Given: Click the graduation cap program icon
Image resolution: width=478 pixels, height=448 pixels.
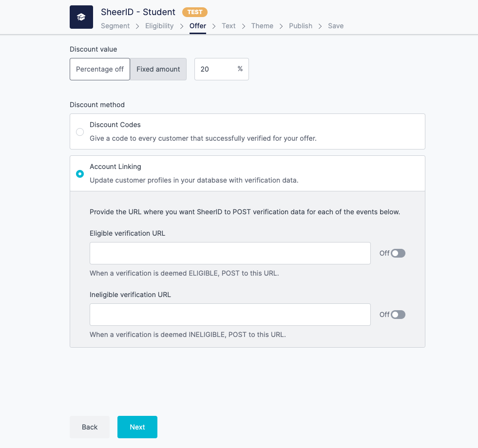Looking at the screenshot, I should coord(81,17).
